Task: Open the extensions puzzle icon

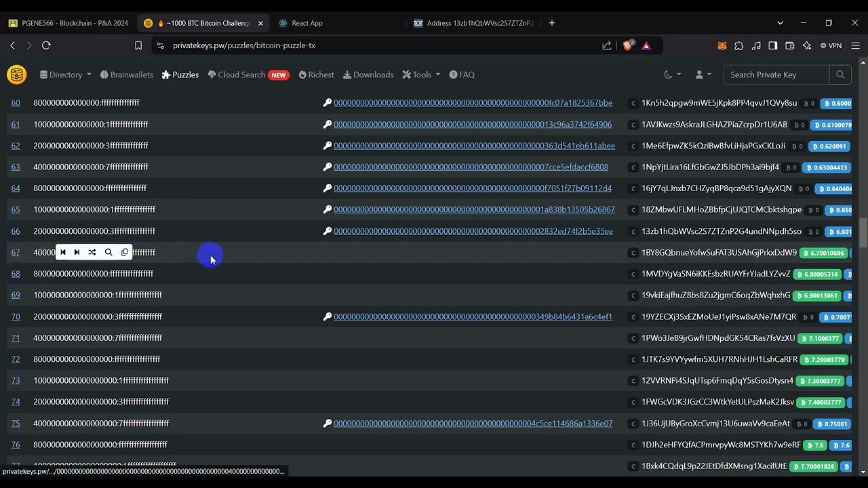Action: click(739, 45)
